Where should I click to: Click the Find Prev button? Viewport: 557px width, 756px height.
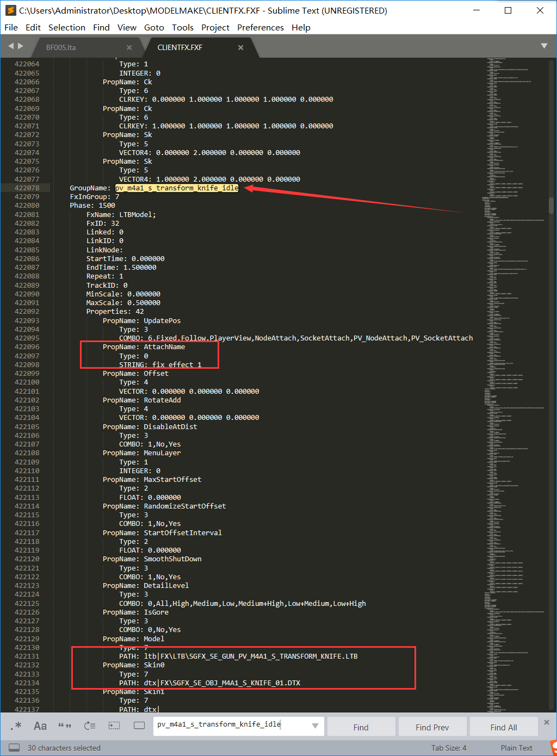pos(432,727)
